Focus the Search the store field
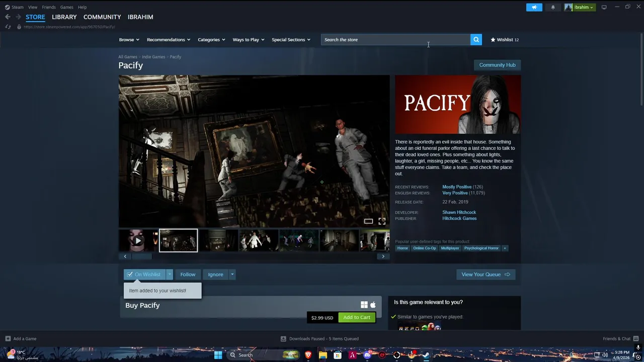 click(395, 40)
